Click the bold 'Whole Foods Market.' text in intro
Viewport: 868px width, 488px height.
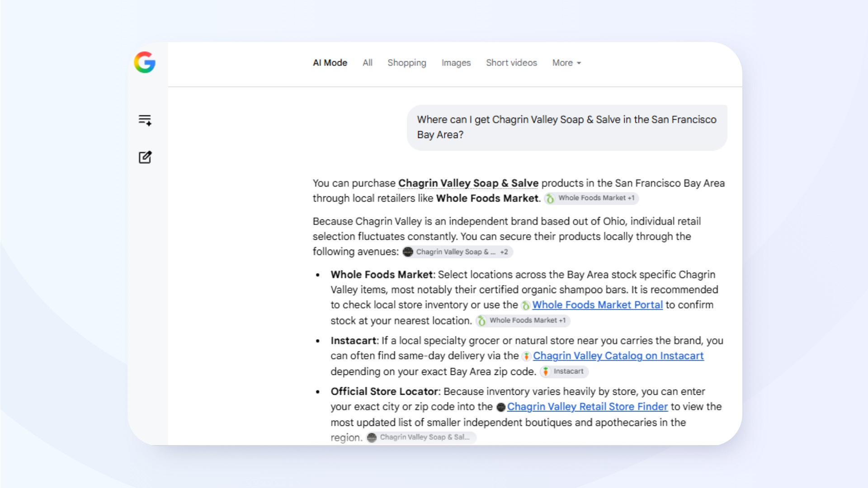point(488,198)
